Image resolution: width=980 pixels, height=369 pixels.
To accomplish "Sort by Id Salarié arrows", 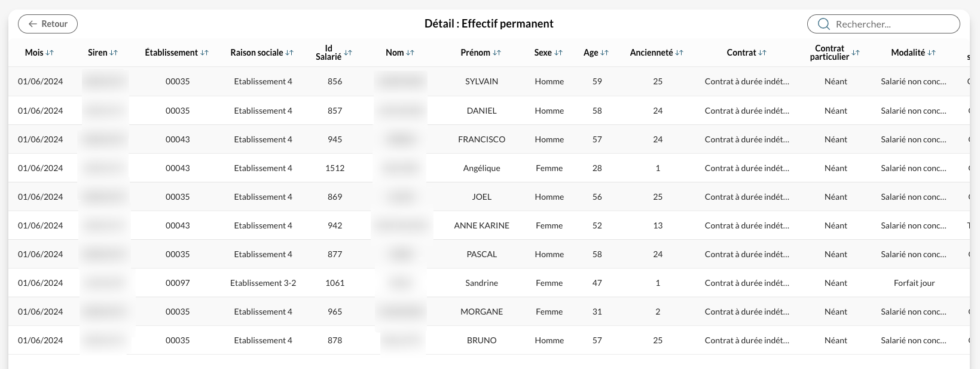I will [x=348, y=53].
